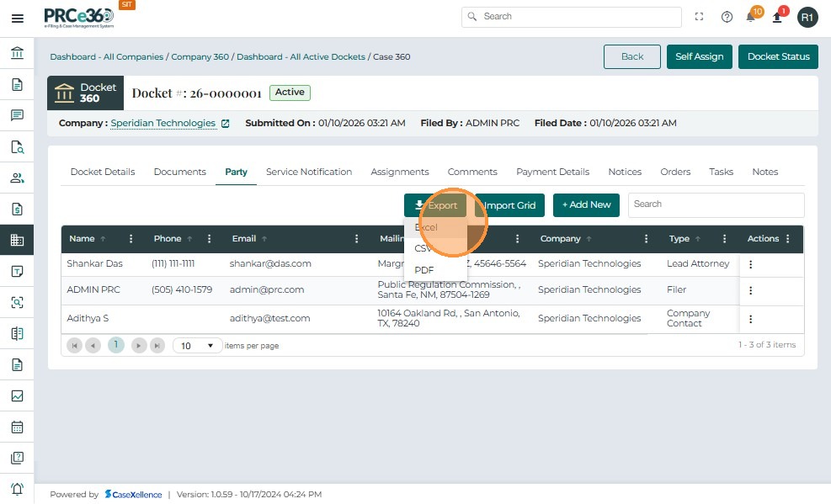
Task: Follow the Company 360 breadcrumb link
Action: [200, 56]
